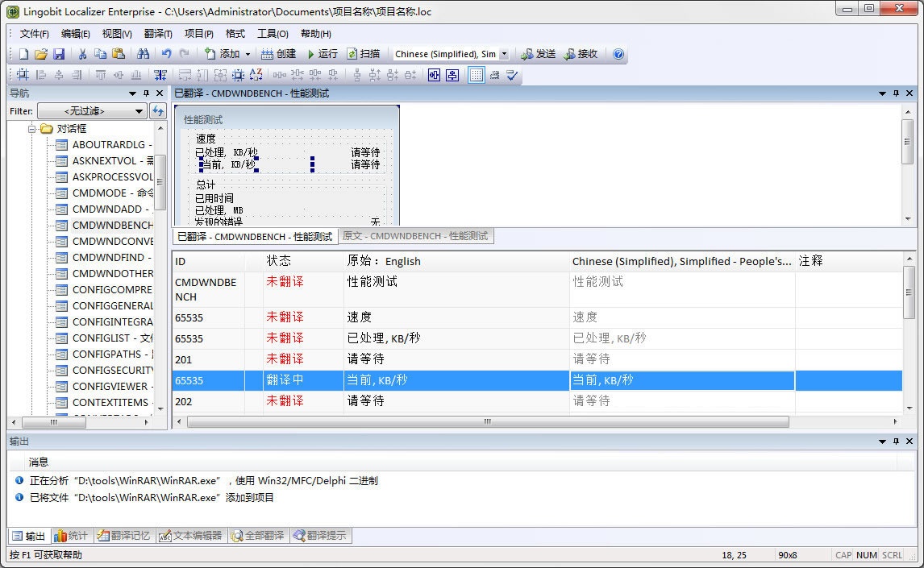Click the 发送 (Send) toolbar icon
Image resolution: width=924 pixels, height=568 pixels.
coord(539,54)
